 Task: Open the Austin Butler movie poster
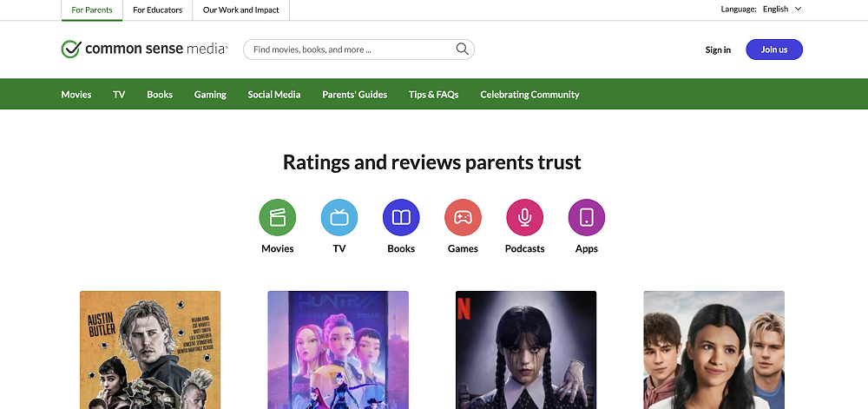150,349
